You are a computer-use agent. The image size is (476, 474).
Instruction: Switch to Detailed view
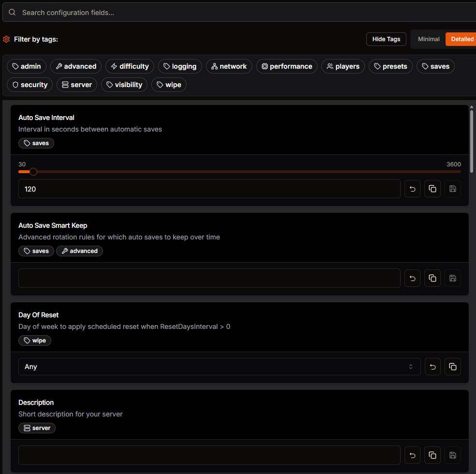462,39
